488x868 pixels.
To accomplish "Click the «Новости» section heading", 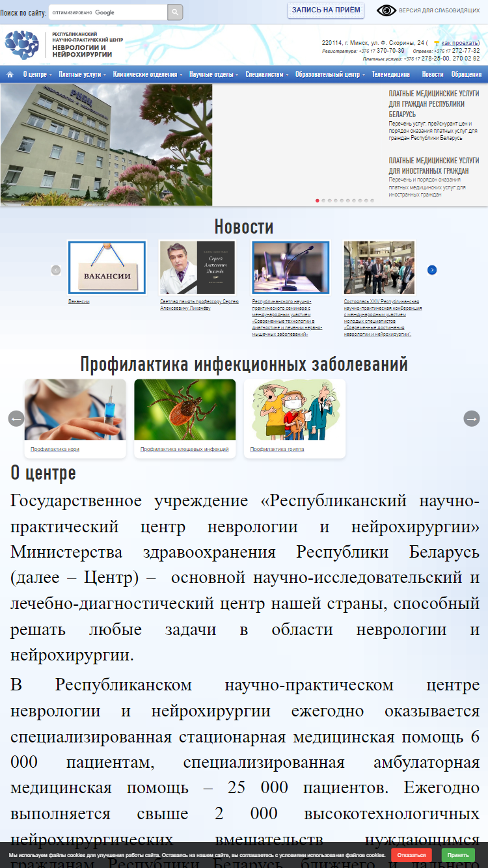I will (x=244, y=226).
